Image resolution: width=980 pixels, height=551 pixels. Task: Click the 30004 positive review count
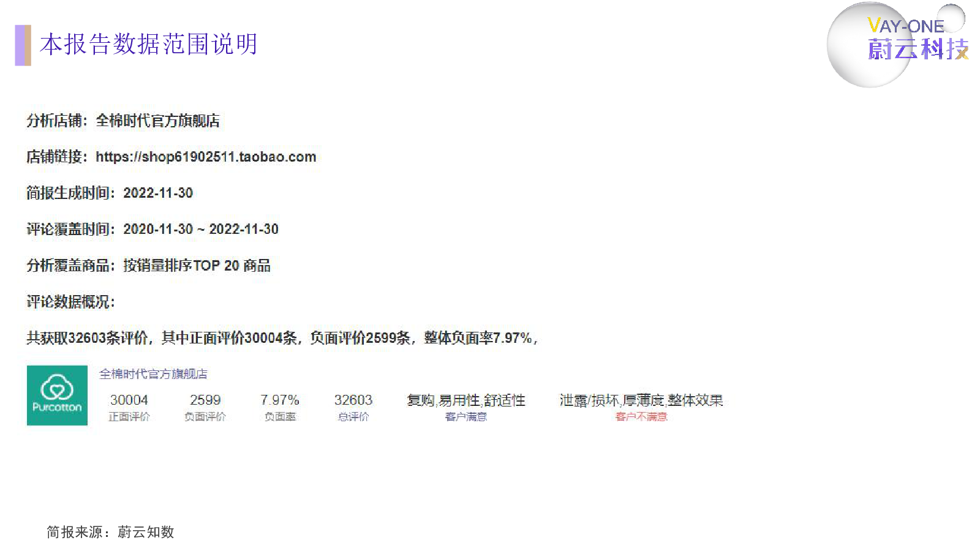pyautogui.click(x=129, y=400)
